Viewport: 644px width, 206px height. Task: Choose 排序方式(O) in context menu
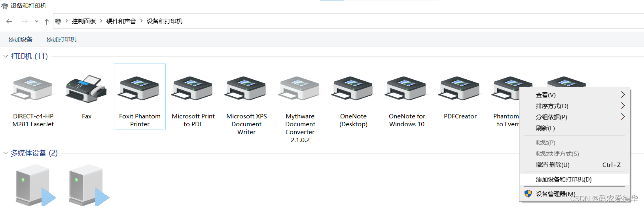pyautogui.click(x=574, y=106)
